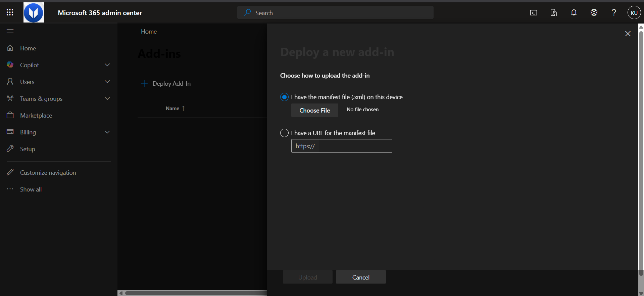Viewport: 644px width, 296px height.
Task: Click the Search box in header
Action: pyautogui.click(x=335, y=13)
